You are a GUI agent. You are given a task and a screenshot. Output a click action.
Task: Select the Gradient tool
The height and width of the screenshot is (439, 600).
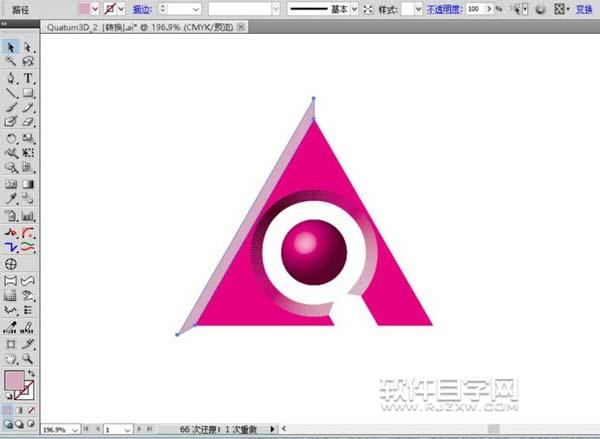28,184
